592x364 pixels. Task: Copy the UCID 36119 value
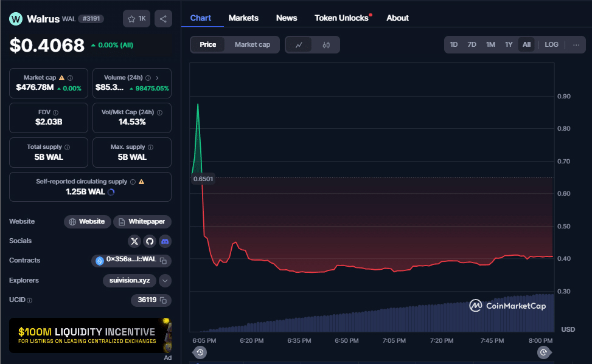tap(163, 300)
